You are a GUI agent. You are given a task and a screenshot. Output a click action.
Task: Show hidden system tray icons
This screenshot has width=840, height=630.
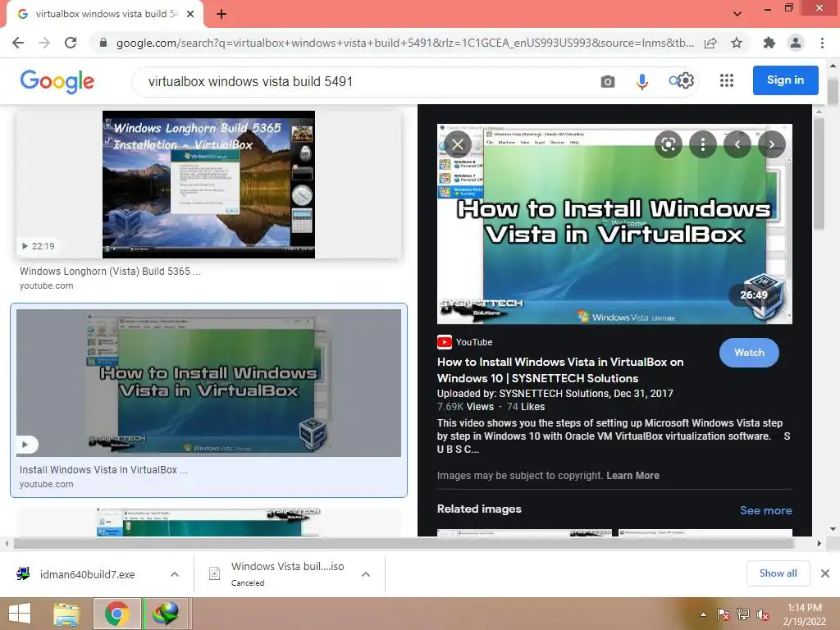point(703,614)
